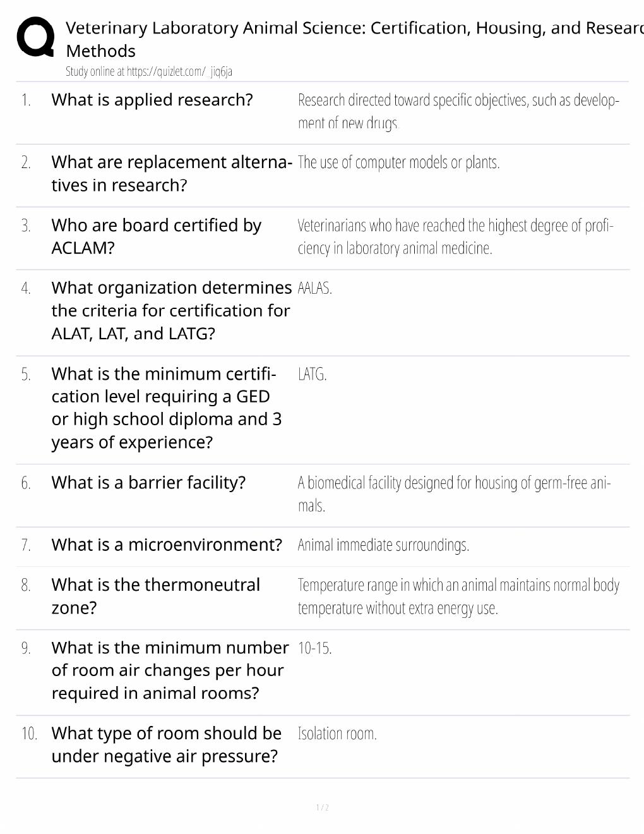Select question 'What is a barrier facility?'
The height and width of the screenshot is (834, 644).
(x=148, y=483)
